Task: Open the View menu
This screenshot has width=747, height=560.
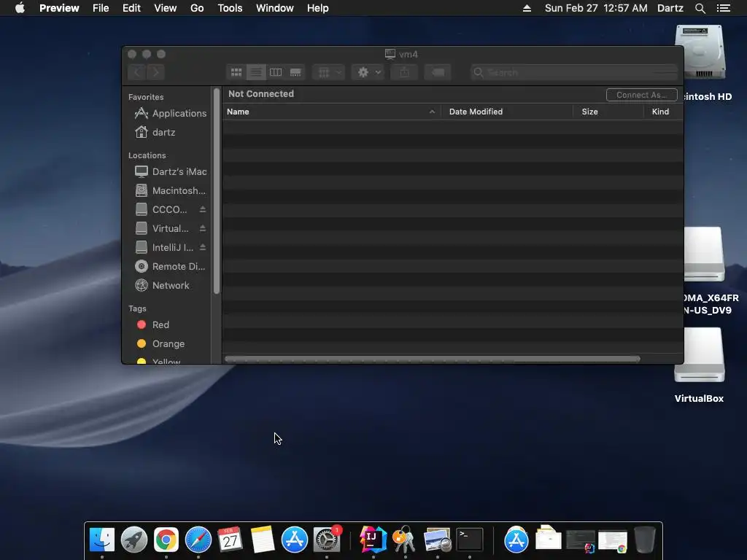Action: click(166, 8)
